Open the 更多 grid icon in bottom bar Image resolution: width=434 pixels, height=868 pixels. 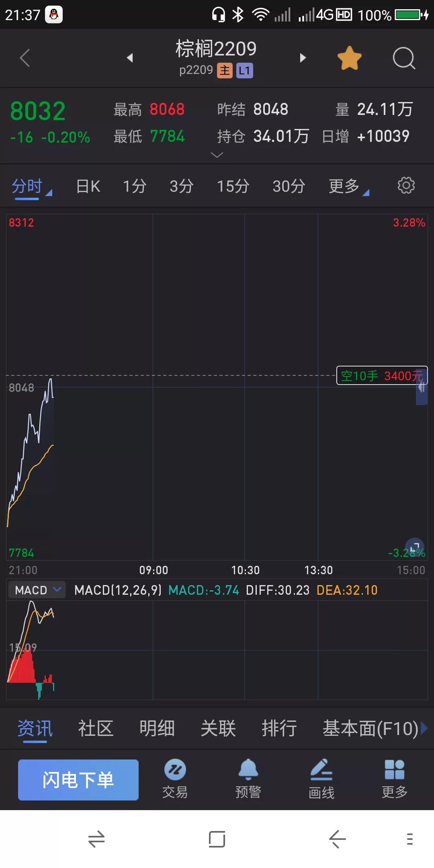(395, 779)
